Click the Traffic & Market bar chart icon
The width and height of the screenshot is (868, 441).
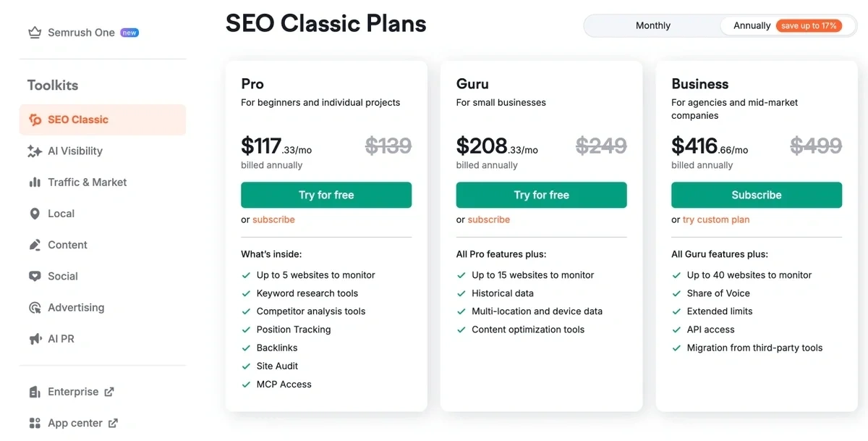(35, 182)
